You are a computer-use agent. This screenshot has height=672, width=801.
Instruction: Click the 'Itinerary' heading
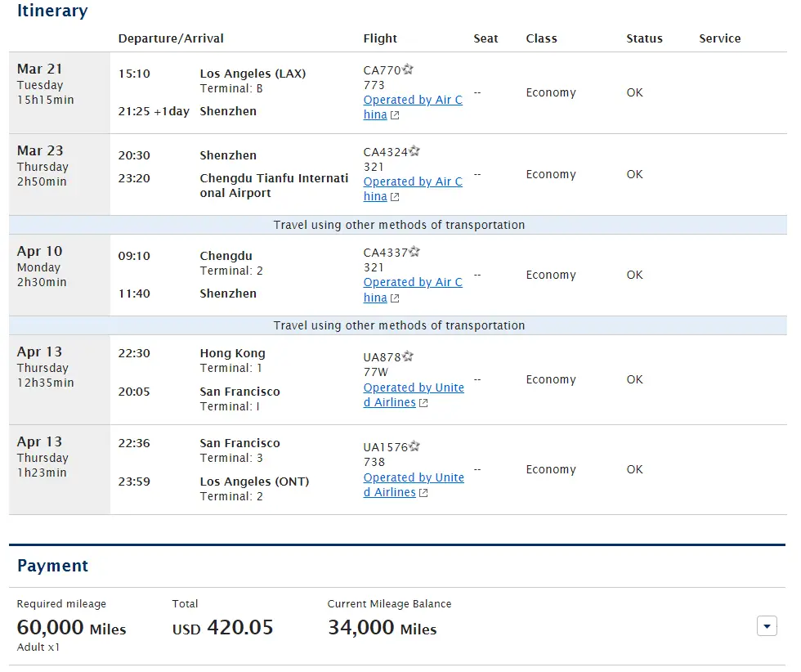tap(52, 11)
